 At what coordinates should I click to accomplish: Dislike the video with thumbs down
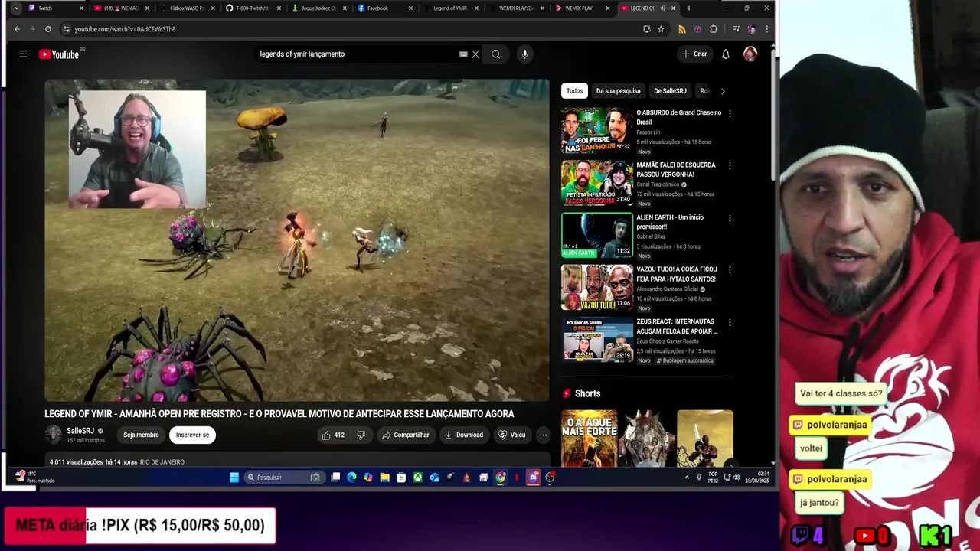361,435
